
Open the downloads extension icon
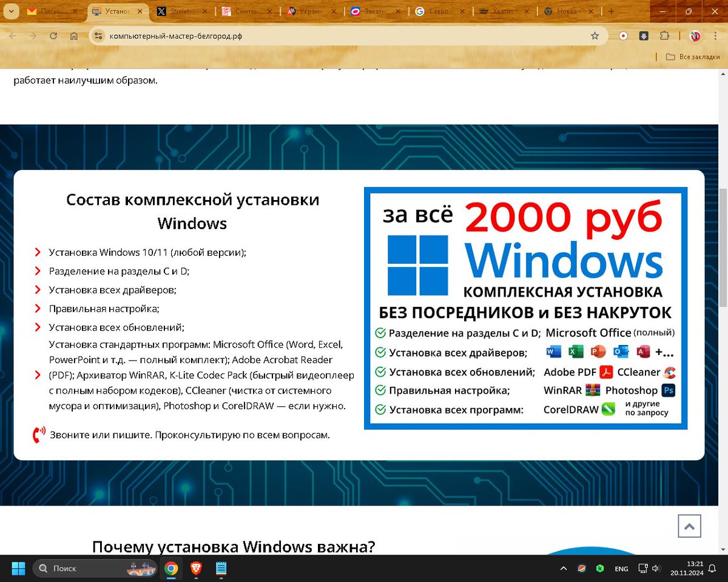[x=644, y=36]
